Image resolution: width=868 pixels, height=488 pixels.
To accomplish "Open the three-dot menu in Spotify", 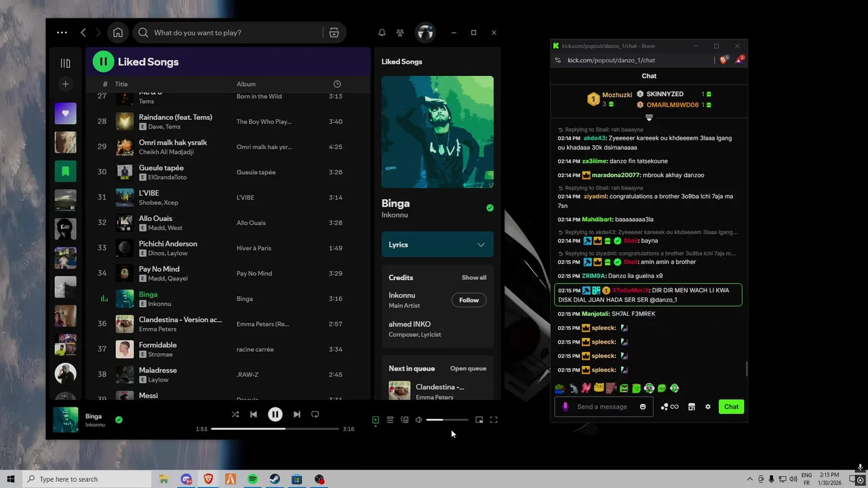I will point(62,33).
